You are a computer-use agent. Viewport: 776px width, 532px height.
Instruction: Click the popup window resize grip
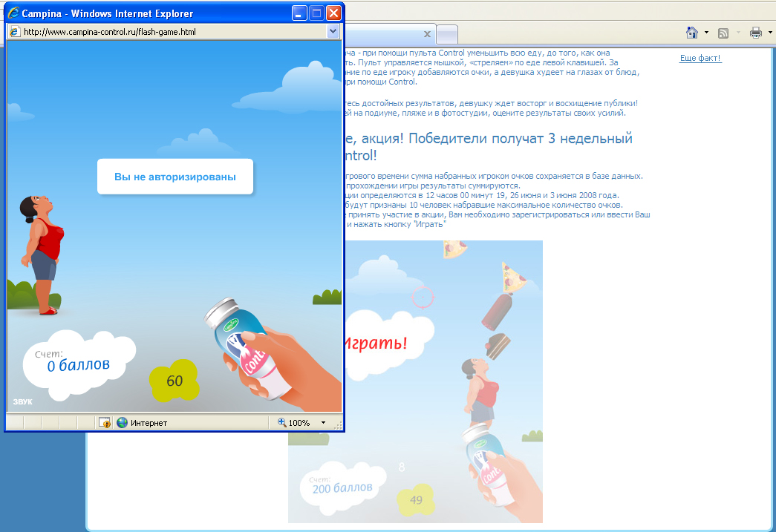[339, 424]
